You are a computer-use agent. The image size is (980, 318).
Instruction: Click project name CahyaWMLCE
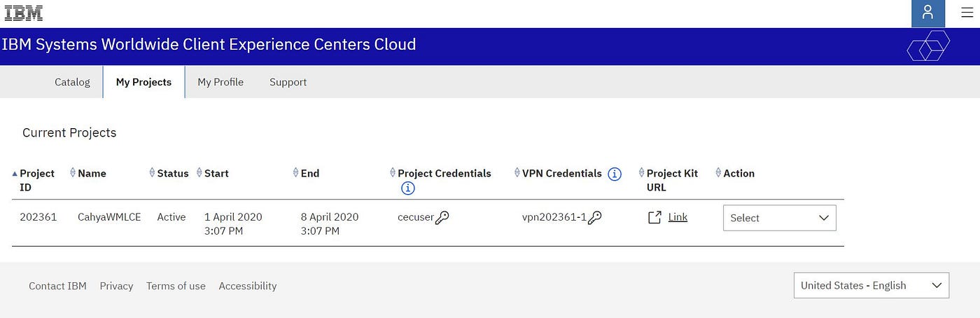pyautogui.click(x=109, y=217)
